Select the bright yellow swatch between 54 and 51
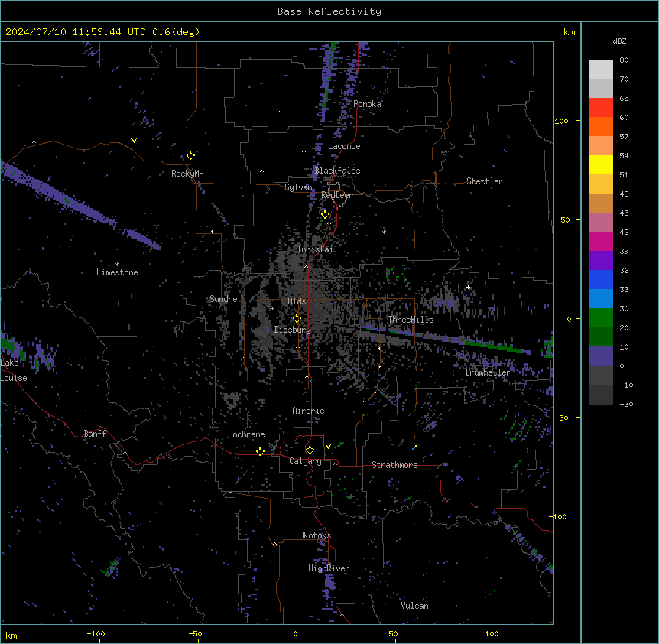The width and height of the screenshot is (659, 644). pyautogui.click(x=601, y=164)
